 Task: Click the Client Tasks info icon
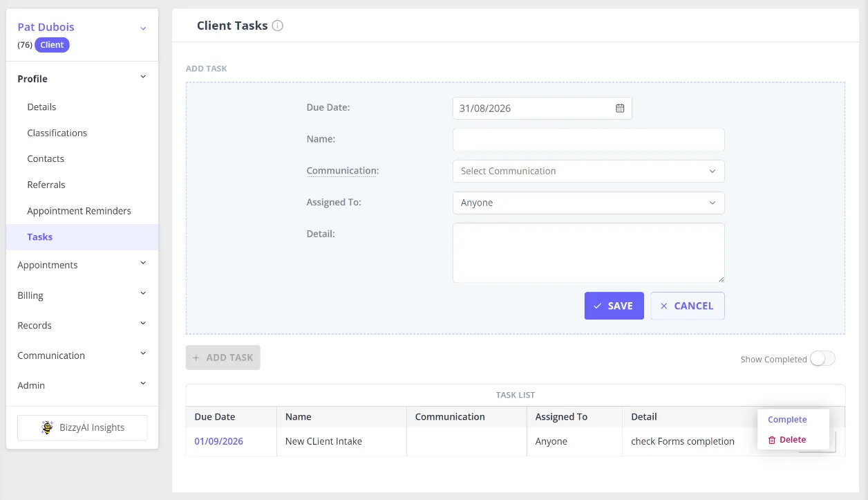click(278, 26)
